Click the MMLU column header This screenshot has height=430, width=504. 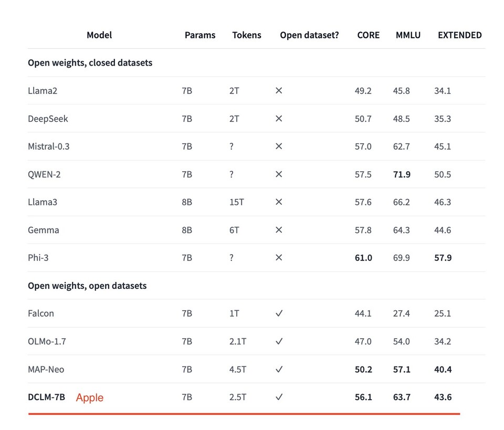[408, 35]
